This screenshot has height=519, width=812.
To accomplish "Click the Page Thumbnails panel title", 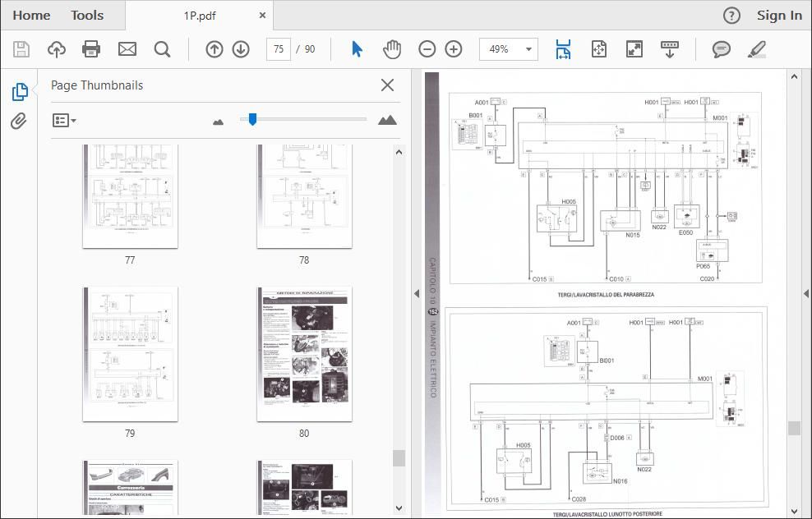I will [97, 85].
